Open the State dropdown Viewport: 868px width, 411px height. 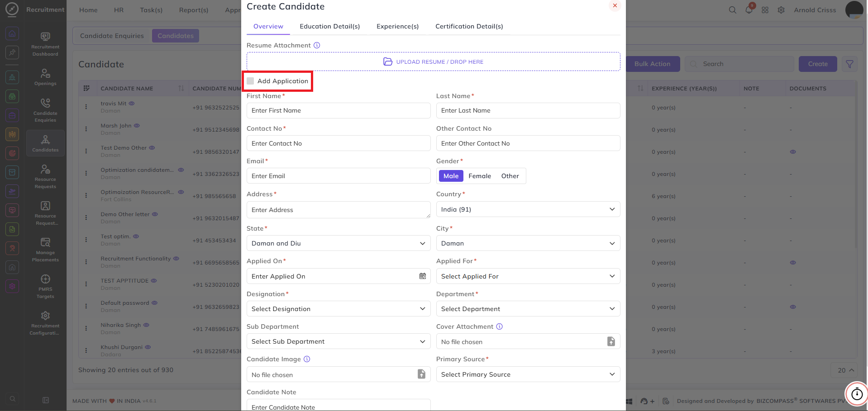(x=338, y=243)
